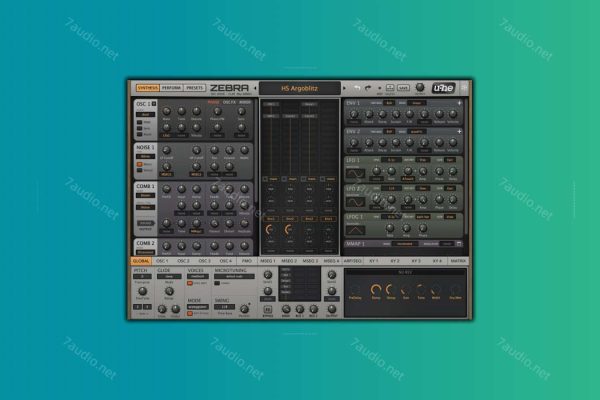Select the GLOBAL tab
Viewport: 600px width, 400px height.
click(x=141, y=261)
